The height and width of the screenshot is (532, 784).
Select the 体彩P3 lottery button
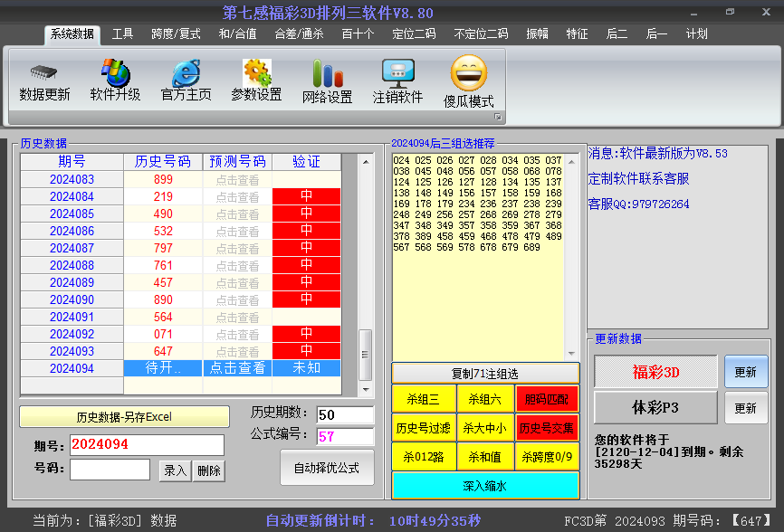(x=655, y=408)
